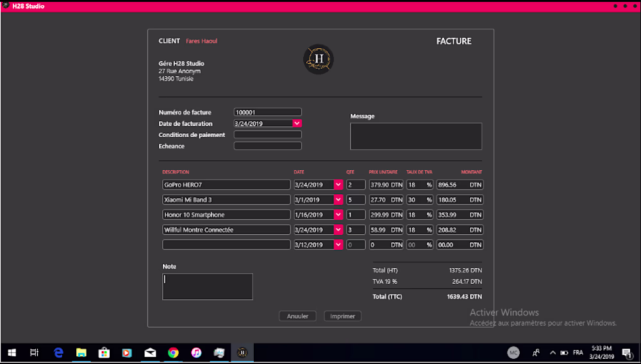This screenshot has height=364, width=641.
Task: Focus the Numéro de facture field
Action: coord(267,112)
